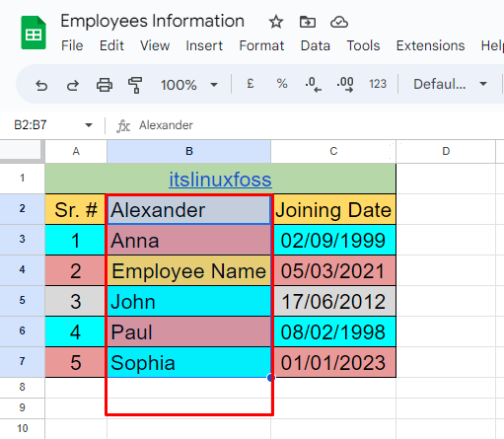Open the Default font dropdown
Screen dimensions: 504x439
click(x=450, y=84)
